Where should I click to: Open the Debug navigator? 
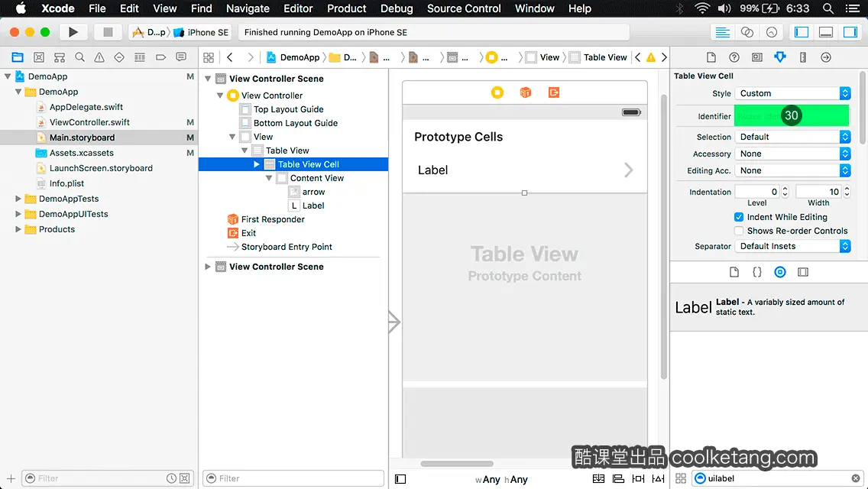(140, 57)
